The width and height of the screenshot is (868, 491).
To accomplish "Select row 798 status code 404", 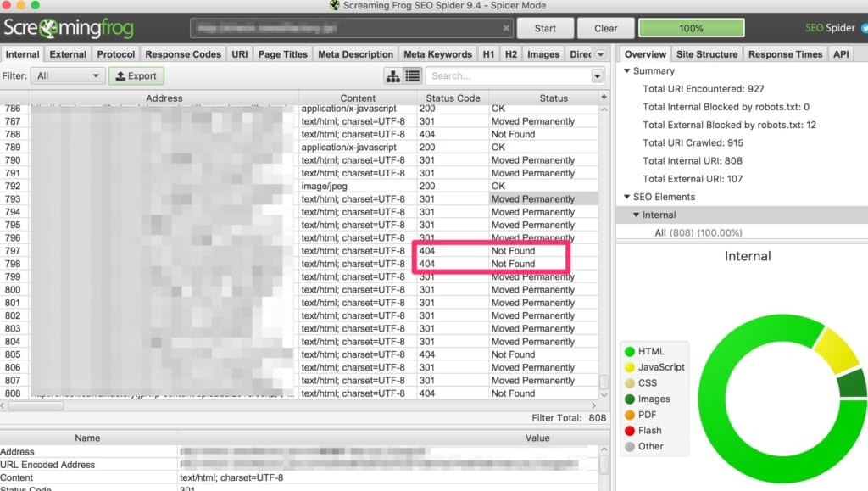I will (x=427, y=264).
